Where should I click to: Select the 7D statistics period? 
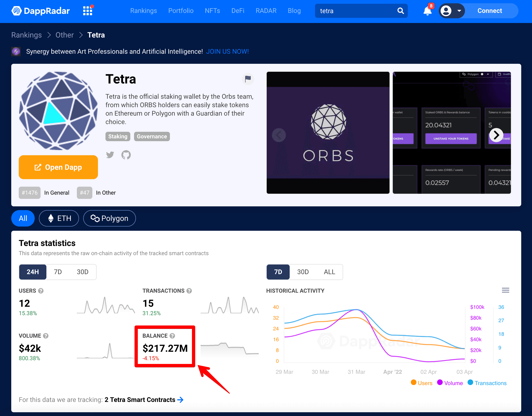click(x=58, y=272)
